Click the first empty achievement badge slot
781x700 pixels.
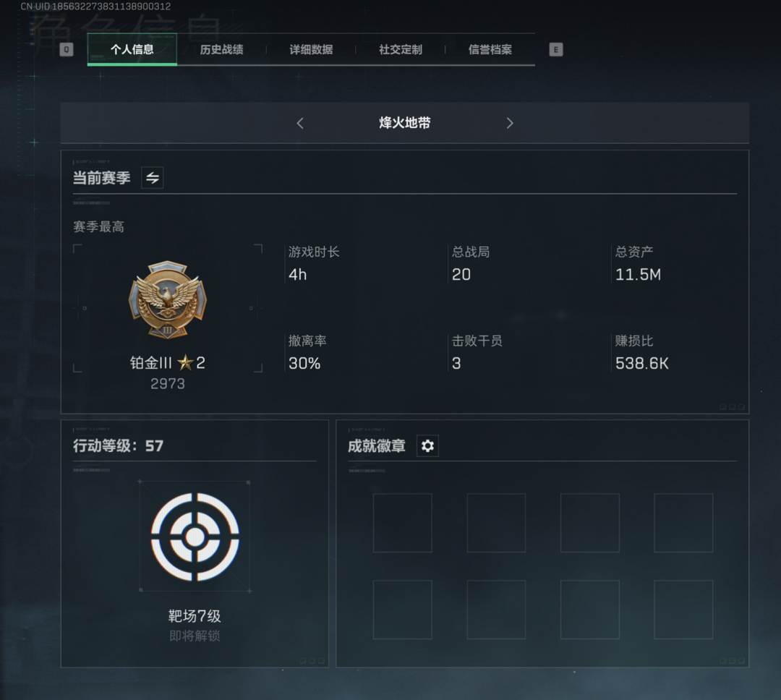click(x=403, y=523)
